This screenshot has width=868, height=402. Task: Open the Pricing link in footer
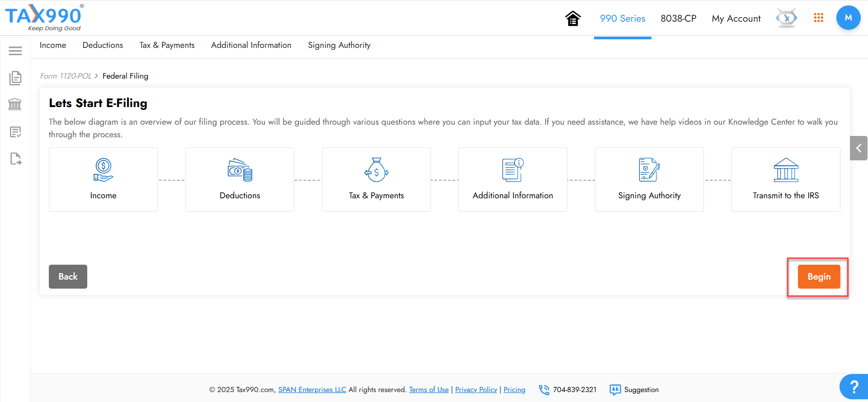pyautogui.click(x=514, y=390)
